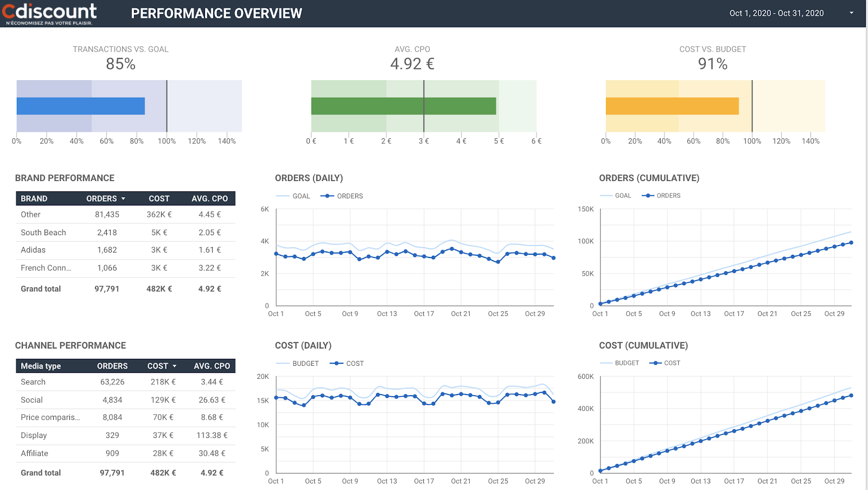Viewport: 868px width, 490px height.
Task: Click the '1,682' Adidas orders cell
Action: [x=107, y=250]
